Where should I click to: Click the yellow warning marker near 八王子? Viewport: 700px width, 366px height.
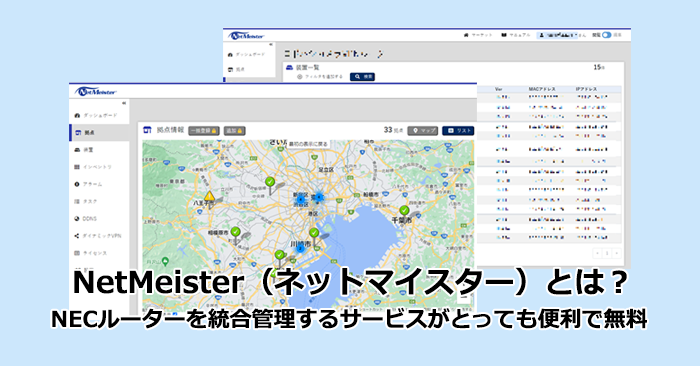pyautogui.click(x=209, y=197)
